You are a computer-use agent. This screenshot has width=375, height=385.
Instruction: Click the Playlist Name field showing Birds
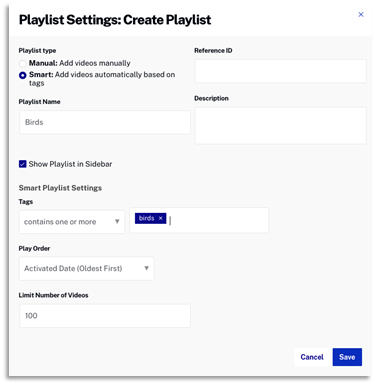point(105,122)
